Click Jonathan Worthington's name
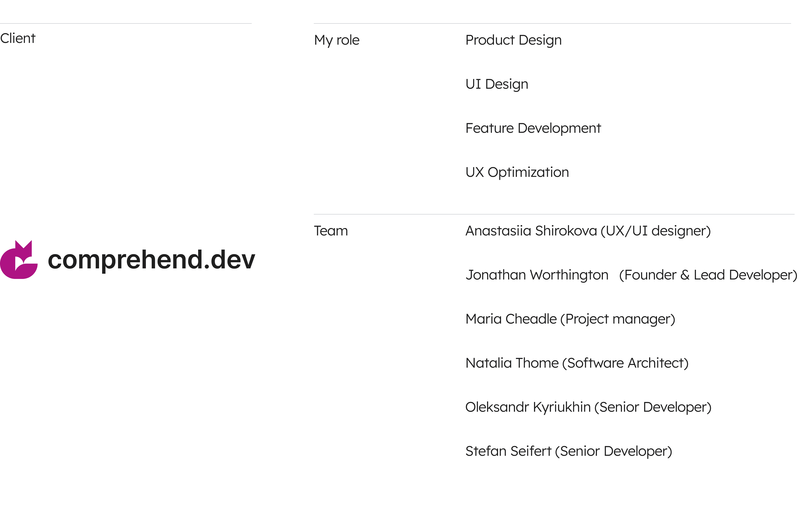The image size is (812, 519). pos(537,275)
